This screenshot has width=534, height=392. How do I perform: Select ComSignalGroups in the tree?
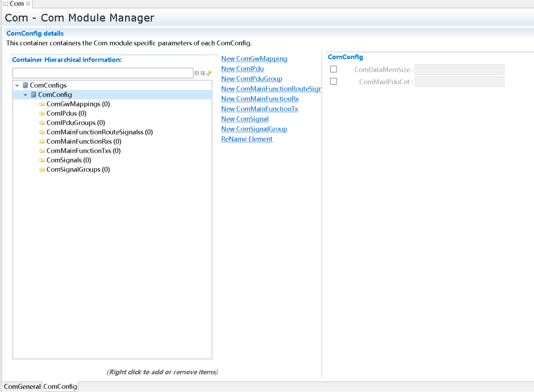click(78, 169)
